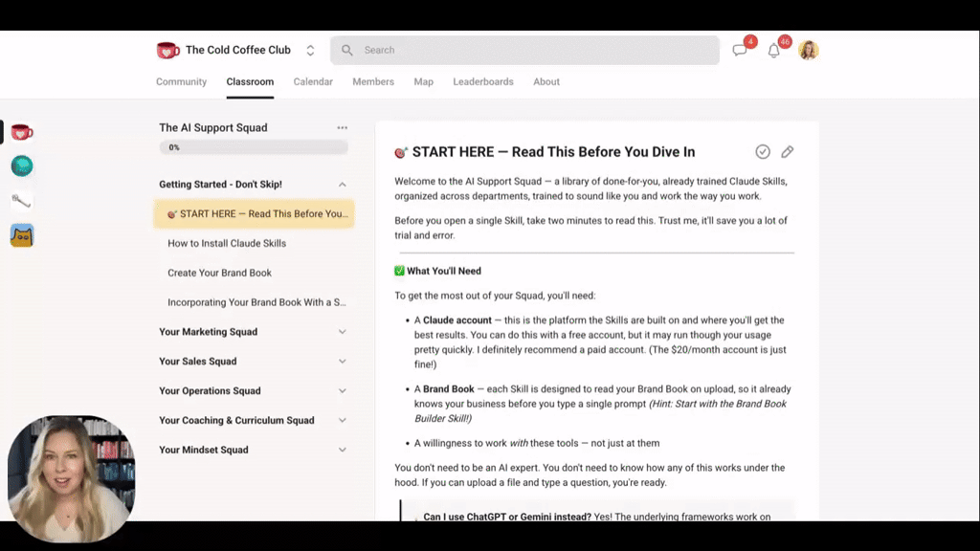Click the 0% course progress bar
The height and width of the screenshot is (551, 980).
pos(254,147)
